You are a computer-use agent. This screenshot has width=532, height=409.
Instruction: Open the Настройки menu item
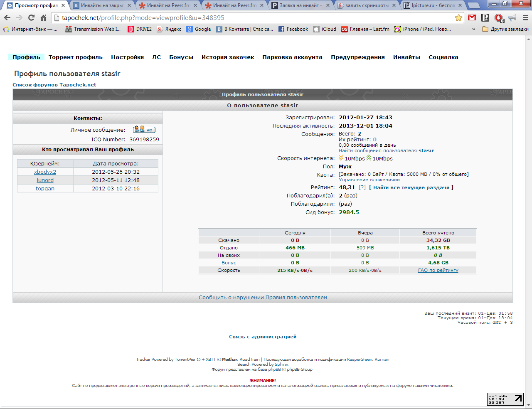click(x=128, y=57)
